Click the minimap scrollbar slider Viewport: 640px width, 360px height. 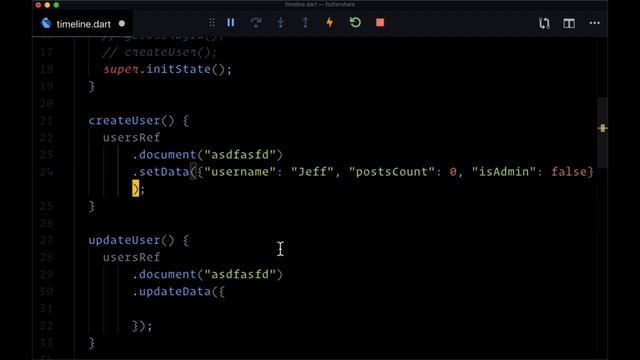pos(602,133)
